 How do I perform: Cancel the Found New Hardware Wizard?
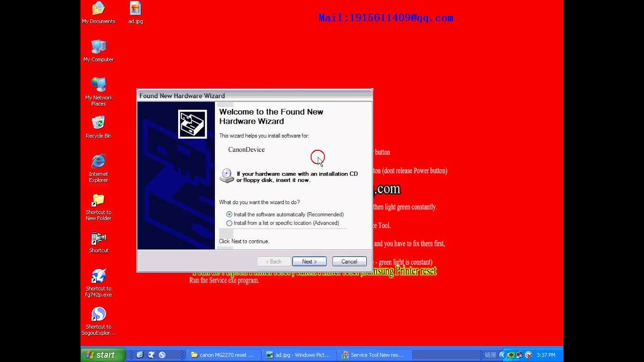349,261
